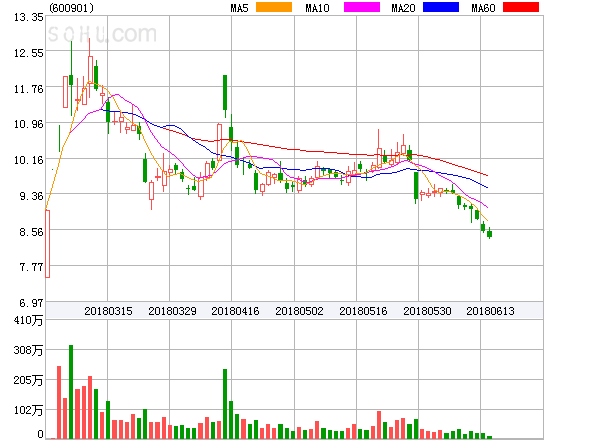Click the 6.97 price axis label
Viewport: 600px width, 440px height.
point(31,303)
